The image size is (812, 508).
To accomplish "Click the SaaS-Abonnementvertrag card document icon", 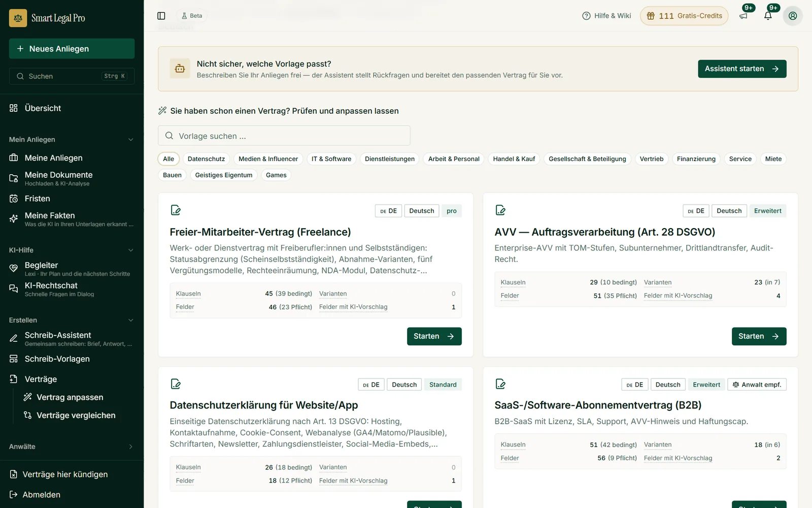I will 500,384.
